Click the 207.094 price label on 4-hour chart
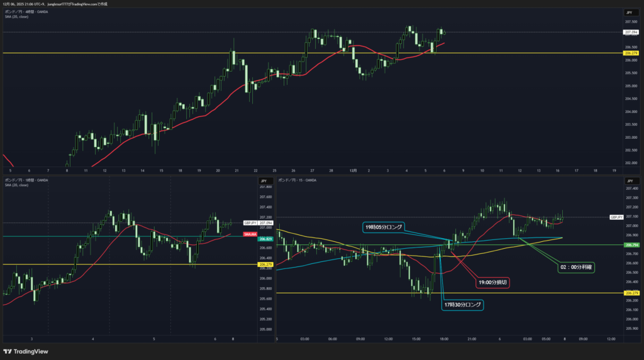The height and width of the screenshot is (360, 644). 631,32
